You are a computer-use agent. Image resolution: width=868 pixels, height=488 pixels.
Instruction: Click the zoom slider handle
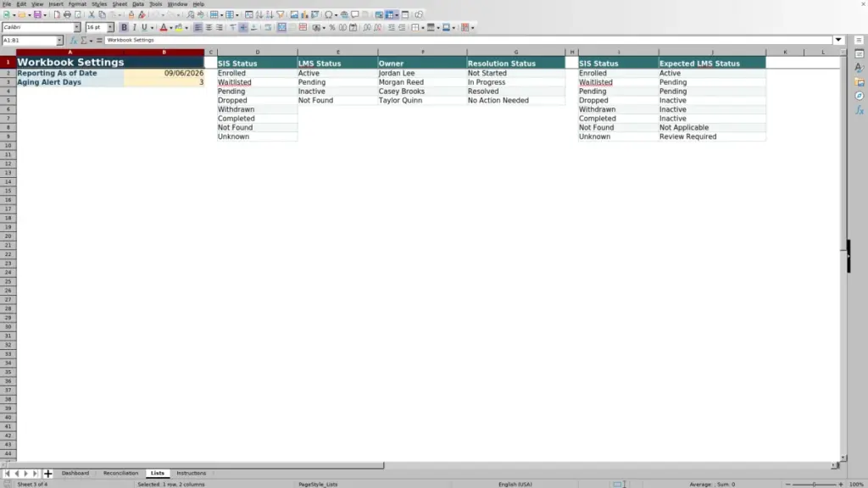(814, 484)
